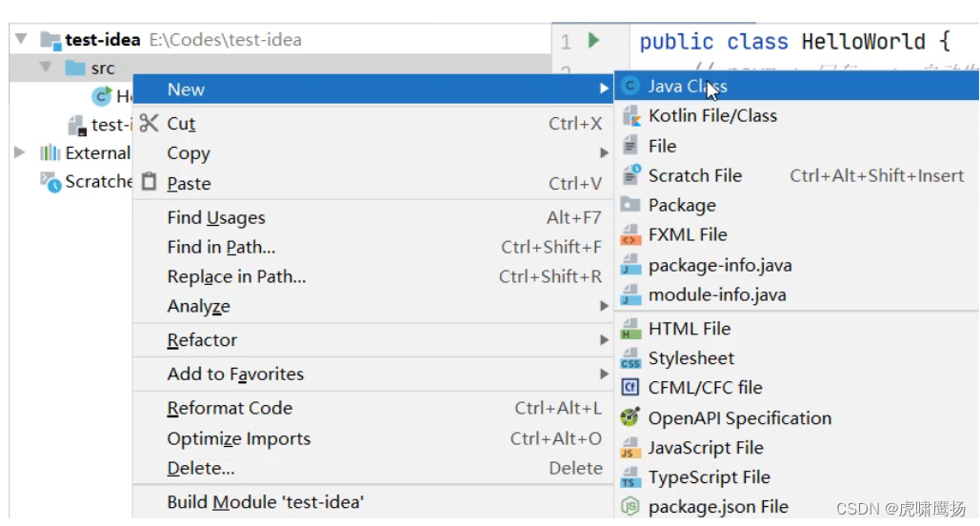The height and width of the screenshot is (526, 980).
Task: Create a new Stylesheet
Action: pos(797,357)
